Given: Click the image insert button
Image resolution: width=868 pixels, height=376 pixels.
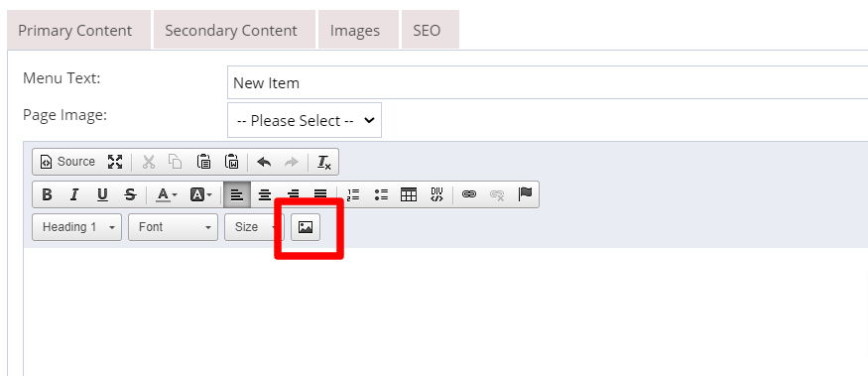Looking at the screenshot, I should (306, 227).
